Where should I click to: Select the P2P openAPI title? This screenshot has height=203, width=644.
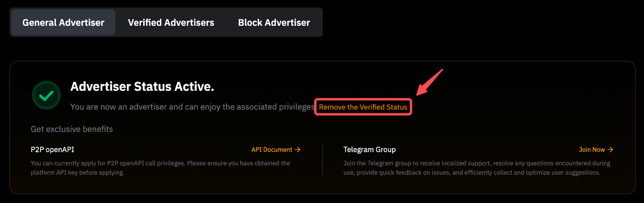52,150
